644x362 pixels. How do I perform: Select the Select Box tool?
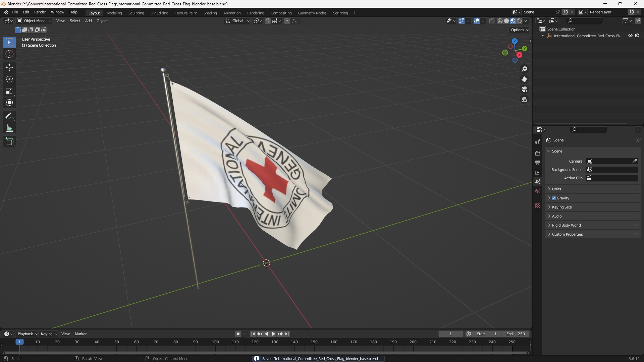pyautogui.click(x=9, y=42)
